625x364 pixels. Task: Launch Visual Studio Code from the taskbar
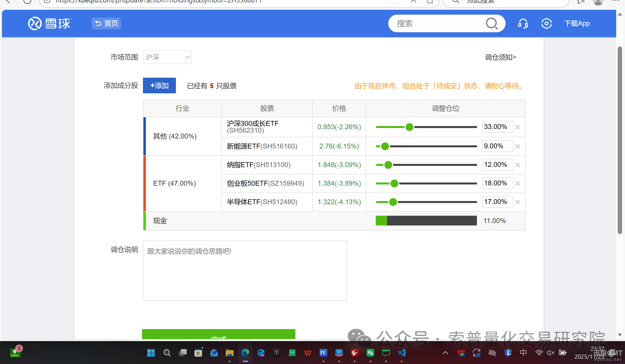[x=401, y=353]
